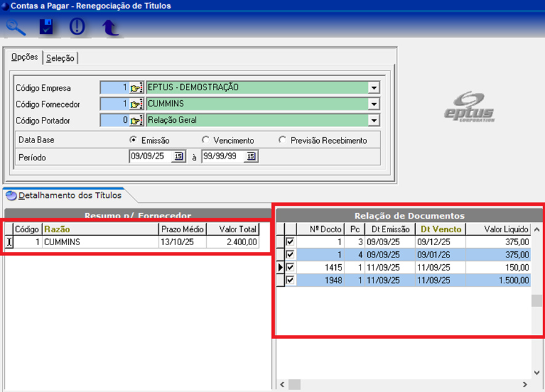Select the Vencimento radio button
The height and width of the screenshot is (392, 545).
click(206, 140)
